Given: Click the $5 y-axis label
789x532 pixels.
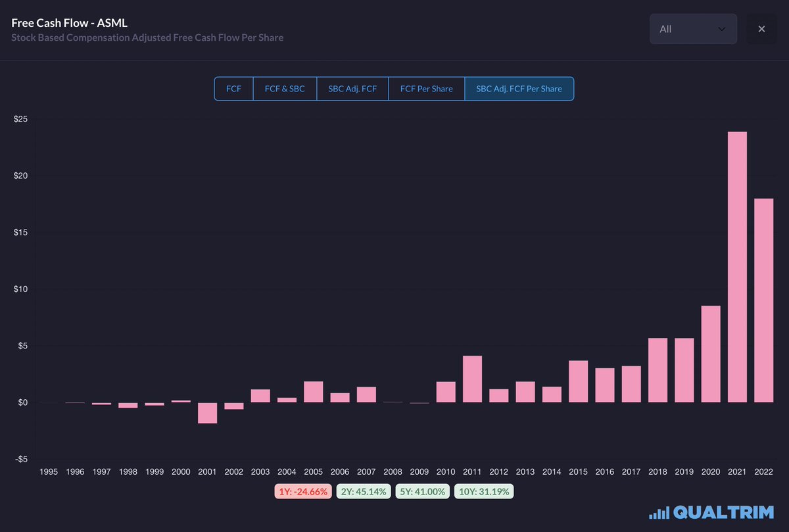Looking at the screenshot, I should coord(22,346).
